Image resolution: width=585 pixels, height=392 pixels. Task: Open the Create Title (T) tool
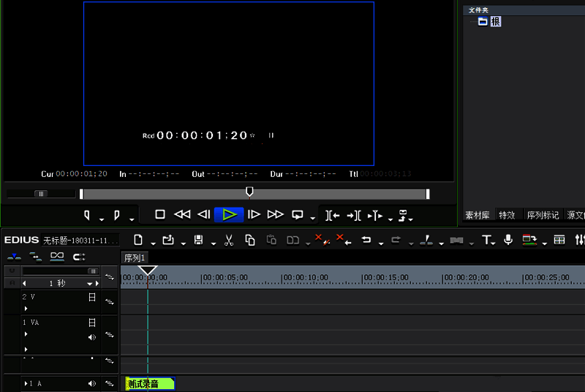486,240
